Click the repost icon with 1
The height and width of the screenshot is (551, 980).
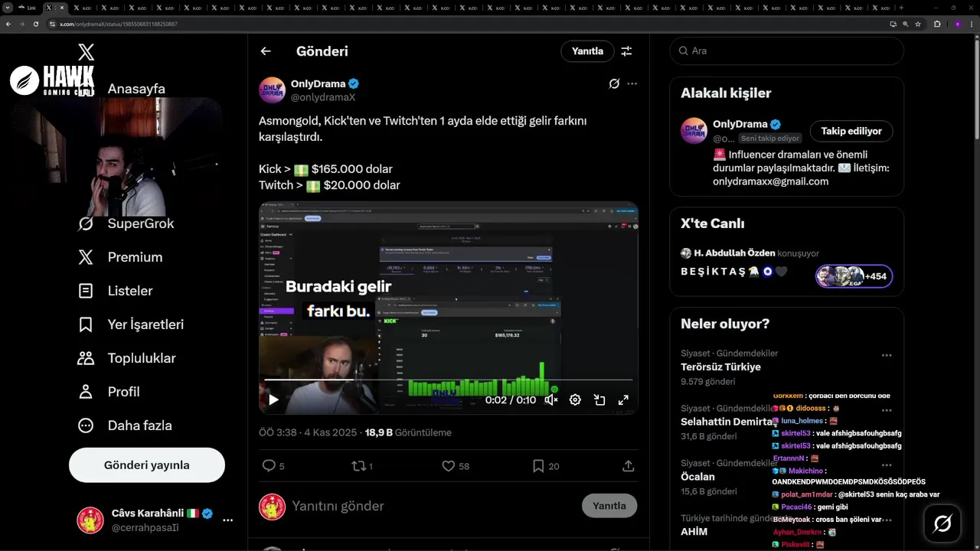tap(361, 466)
